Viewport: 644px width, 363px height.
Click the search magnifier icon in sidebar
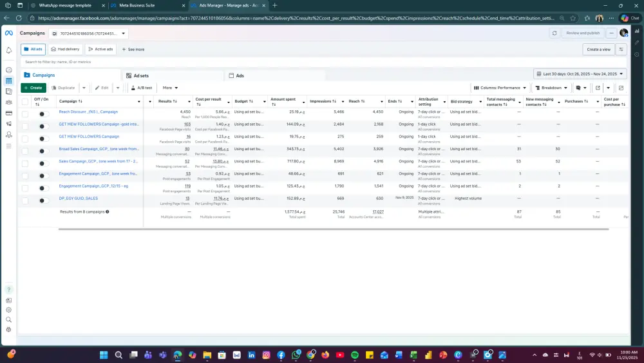coord(8,319)
